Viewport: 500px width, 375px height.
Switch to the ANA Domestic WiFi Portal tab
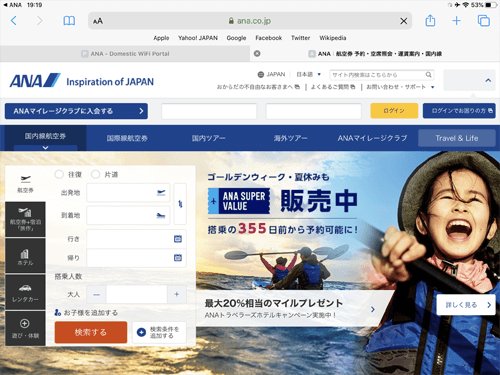pos(125,54)
